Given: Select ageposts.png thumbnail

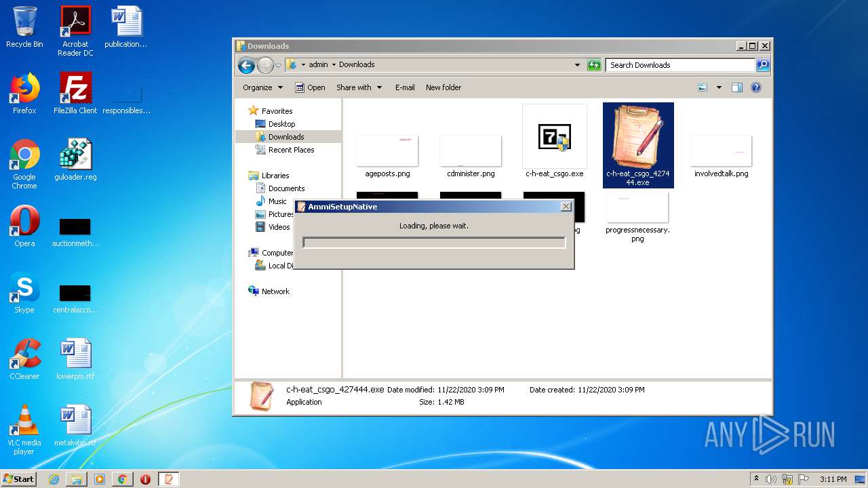Looking at the screenshot, I should pos(387,156).
